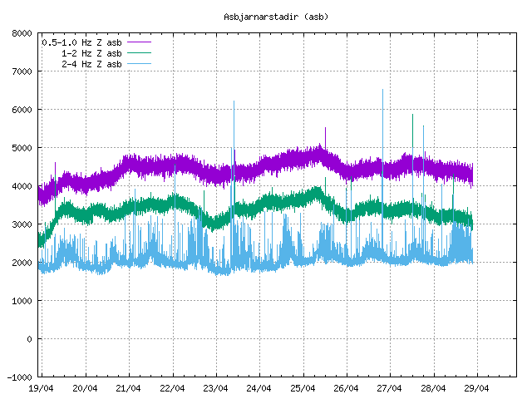Click y-axis label 0
This screenshot has height=399, width=532.
30,339
